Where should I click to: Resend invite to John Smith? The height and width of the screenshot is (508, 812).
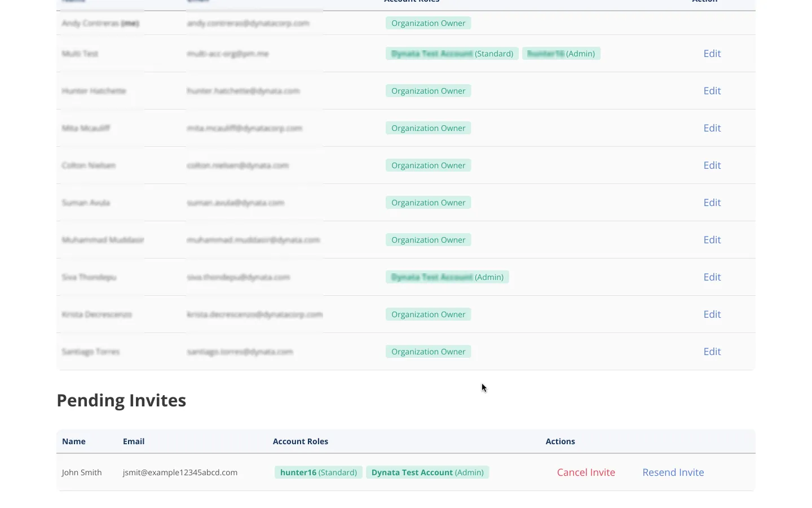click(673, 472)
